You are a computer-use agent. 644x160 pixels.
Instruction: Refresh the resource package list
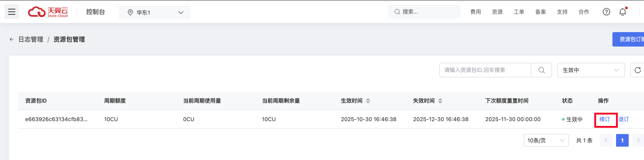pos(637,70)
